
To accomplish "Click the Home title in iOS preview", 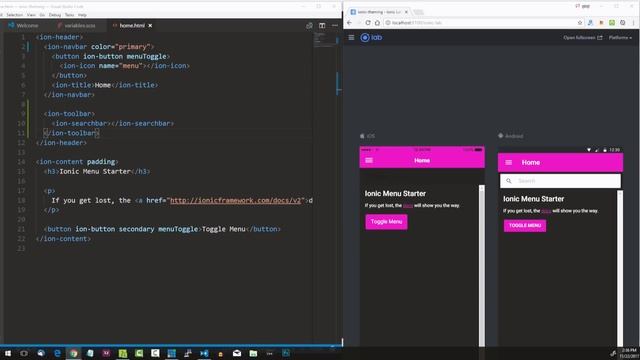I will (x=422, y=160).
